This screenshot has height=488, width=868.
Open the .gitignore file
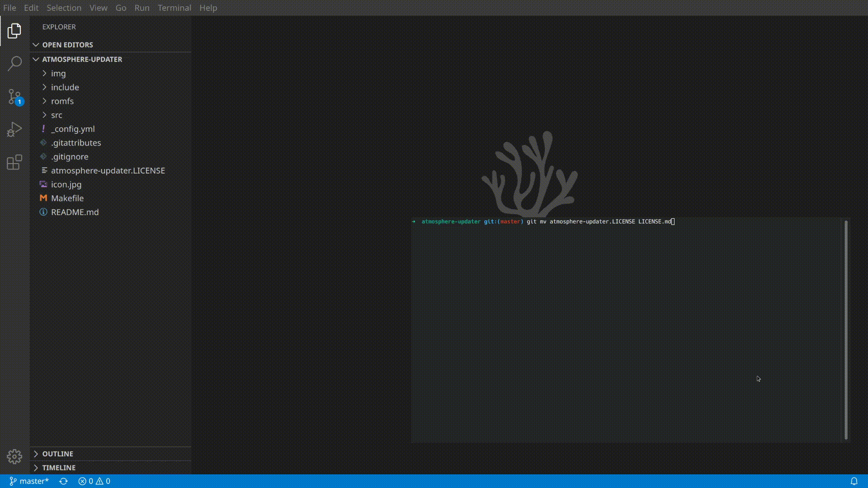[x=111, y=156]
